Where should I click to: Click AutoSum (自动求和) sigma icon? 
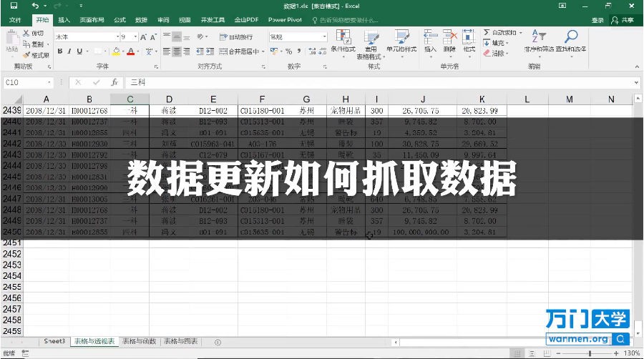click(x=487, y=32)
